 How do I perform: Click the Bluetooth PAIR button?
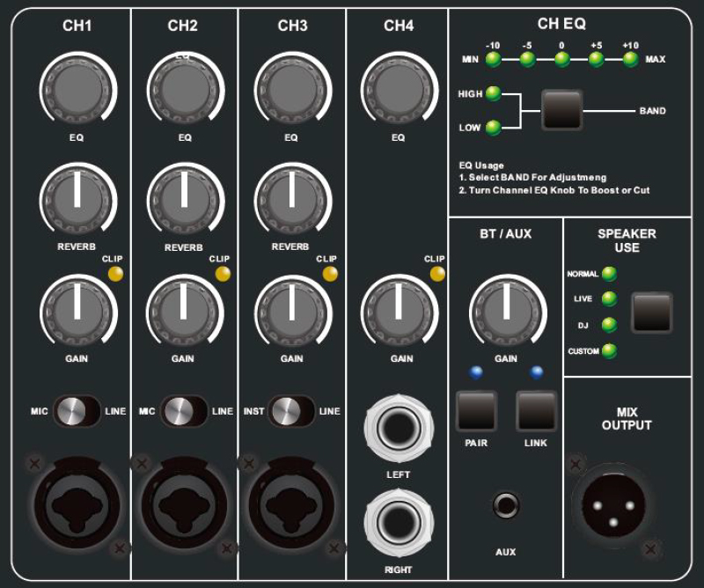click(476, 411)
